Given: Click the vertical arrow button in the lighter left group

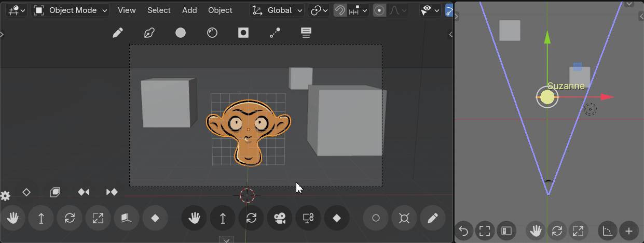Looking at the screenshot, I should coord(41,218).
